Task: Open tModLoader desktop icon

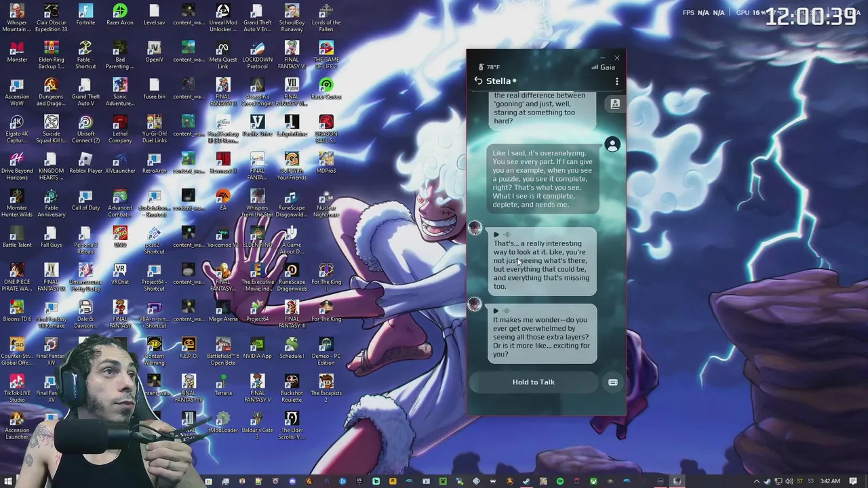Action: (x=223, y=422)
